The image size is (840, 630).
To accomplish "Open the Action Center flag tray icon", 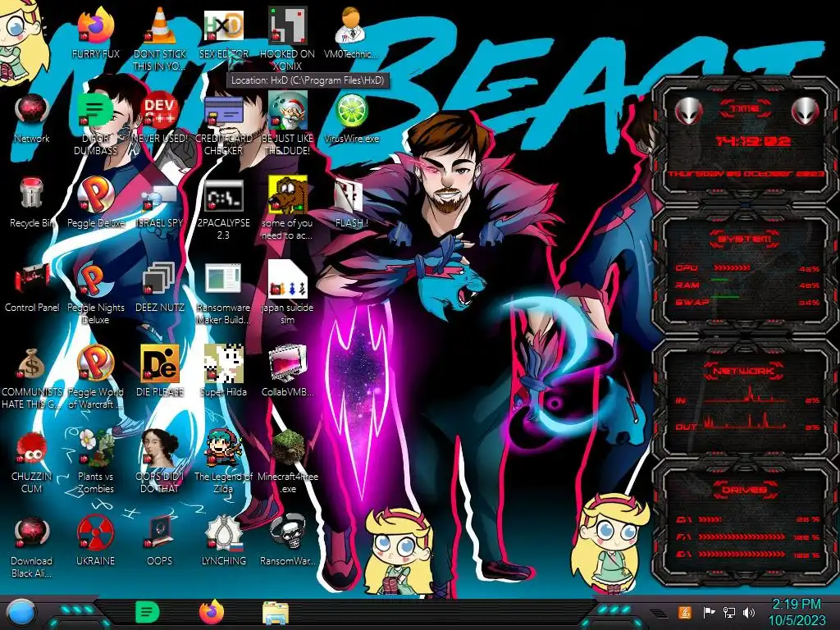I will [x=709, y=612].
